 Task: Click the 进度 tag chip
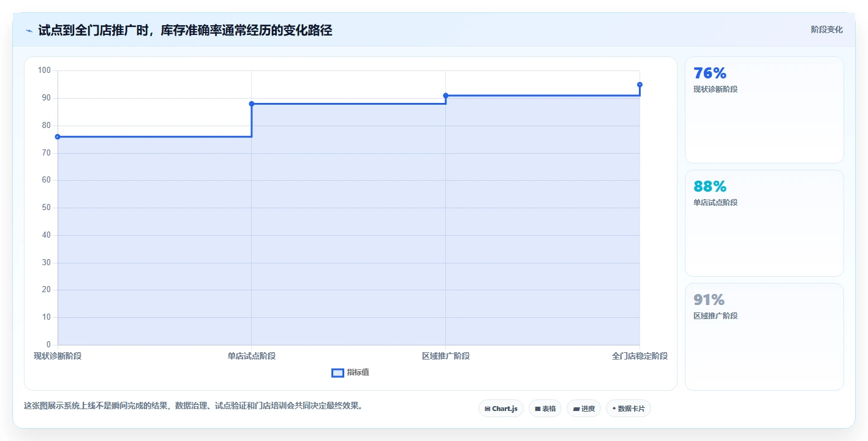tap(584, 409)
